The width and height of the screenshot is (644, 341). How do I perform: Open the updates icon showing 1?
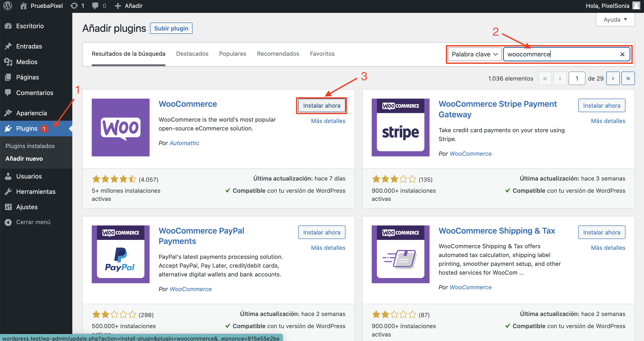click(74, 6)
